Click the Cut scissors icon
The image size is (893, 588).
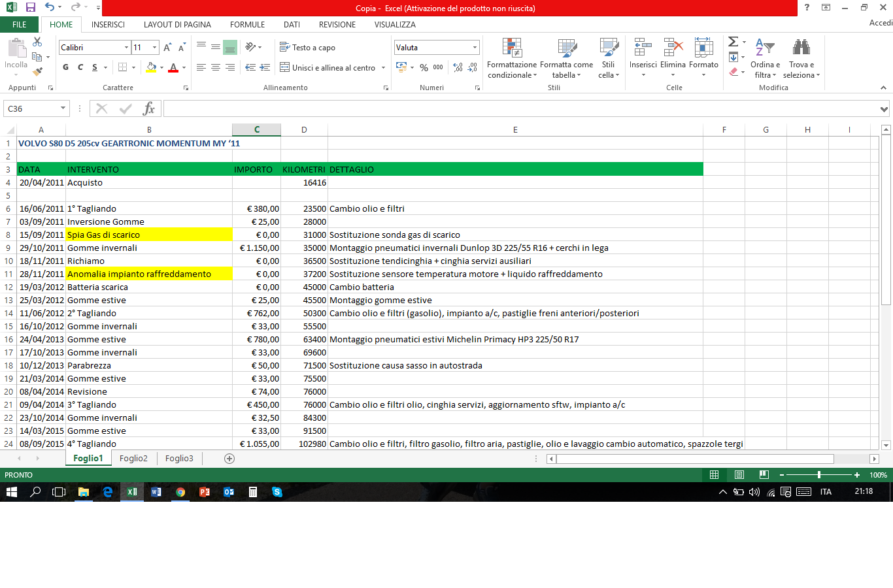point(37,42)
